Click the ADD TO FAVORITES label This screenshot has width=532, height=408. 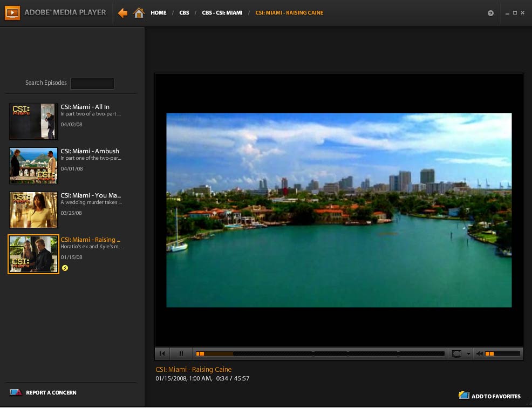[496, 396]
